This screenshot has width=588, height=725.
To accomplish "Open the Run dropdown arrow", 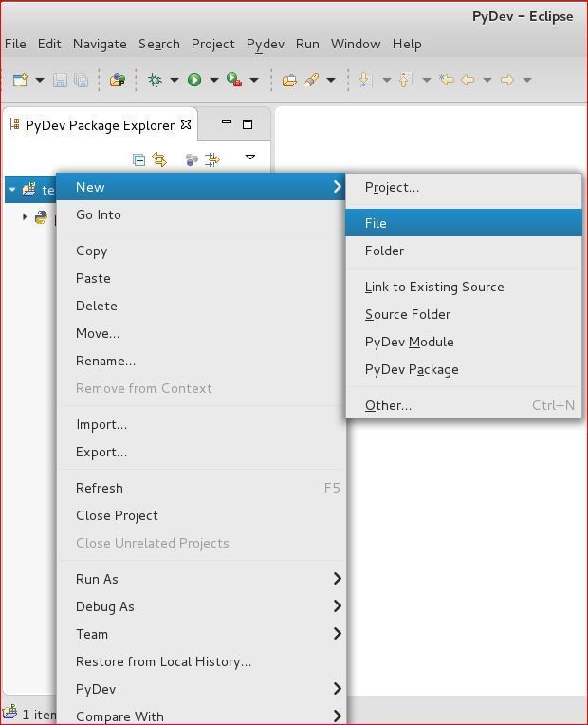I will [x=214, y=80].
